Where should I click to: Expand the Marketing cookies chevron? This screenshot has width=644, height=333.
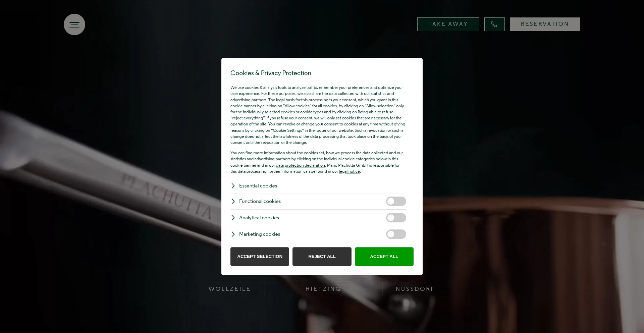[233, 234]
